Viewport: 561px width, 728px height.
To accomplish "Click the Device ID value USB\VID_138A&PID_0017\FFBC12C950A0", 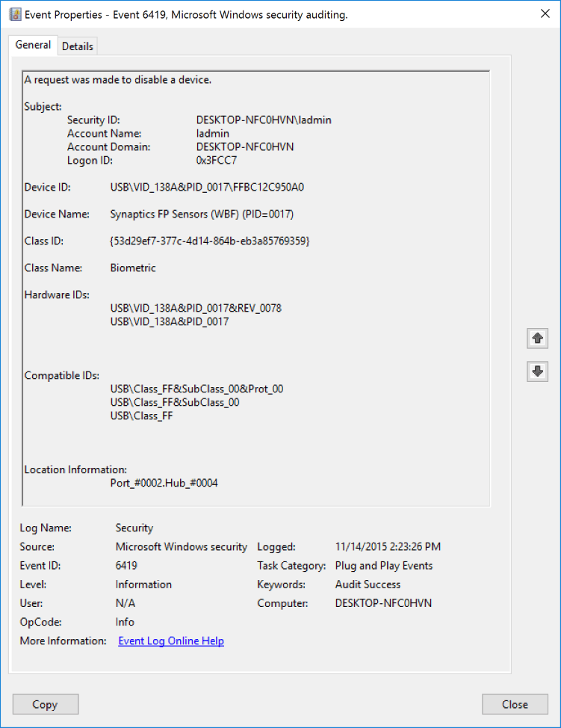I will (x=207, y=187).
